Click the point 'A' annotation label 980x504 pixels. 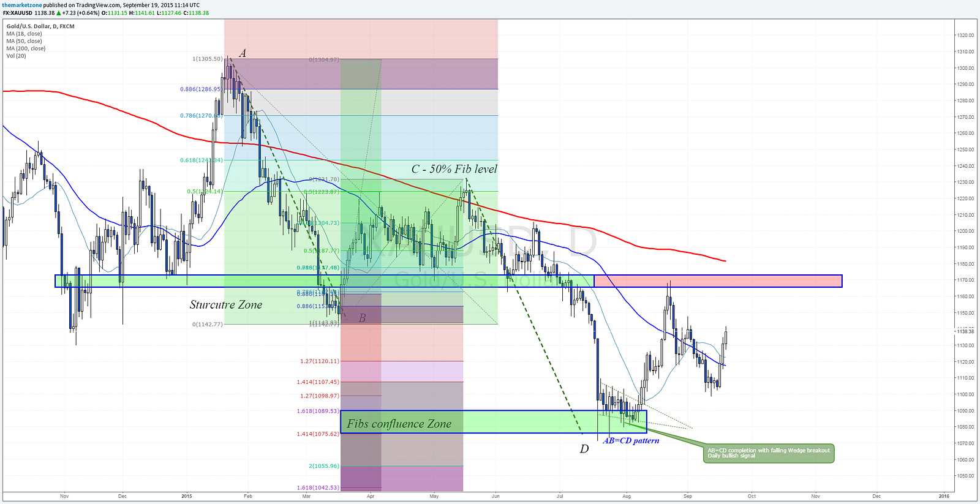click(x=243, y=53)
